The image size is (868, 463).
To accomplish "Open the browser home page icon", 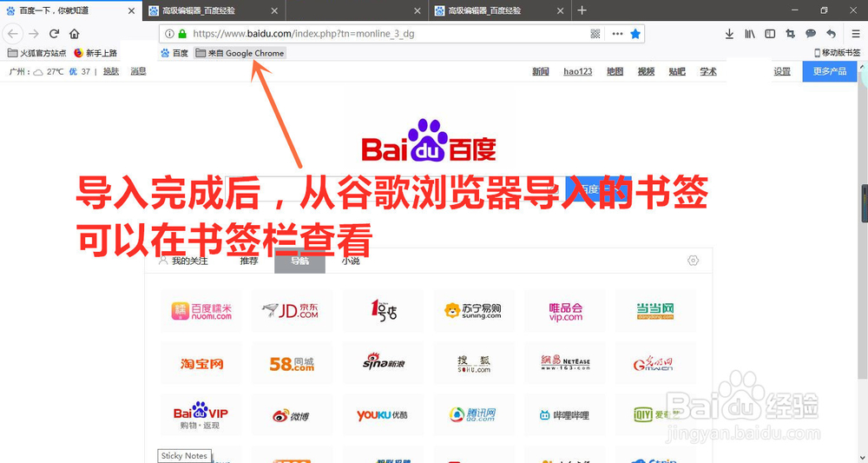I will tap(74, 34).
